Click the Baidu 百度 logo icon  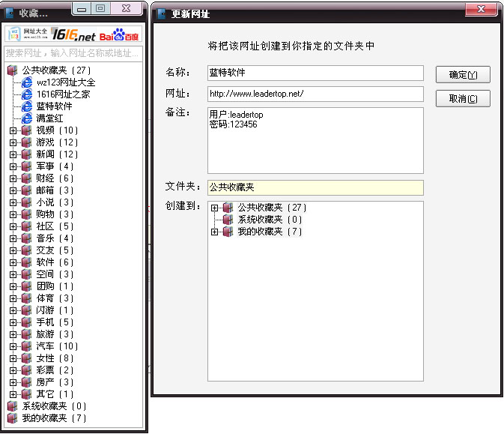click(x=119, y=35)
